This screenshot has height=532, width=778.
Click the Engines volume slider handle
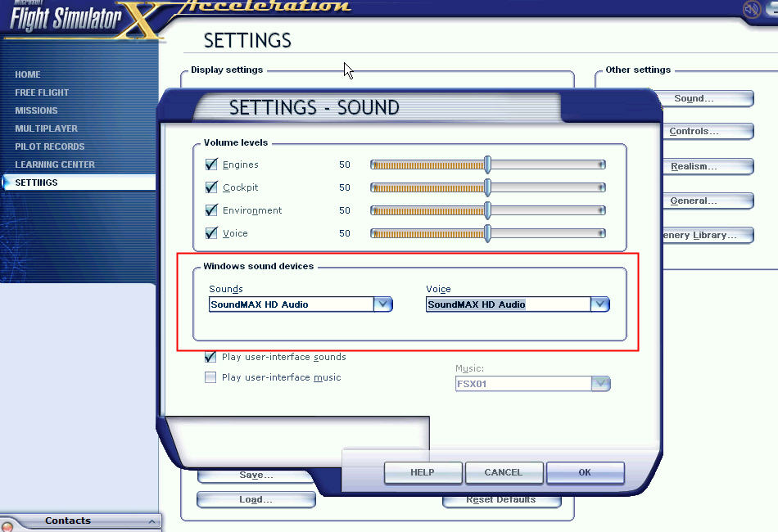pos(488,165)
